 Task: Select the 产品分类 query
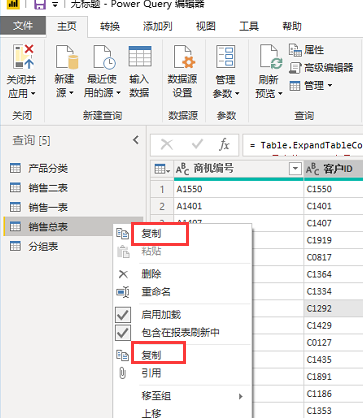coord(48,168)
